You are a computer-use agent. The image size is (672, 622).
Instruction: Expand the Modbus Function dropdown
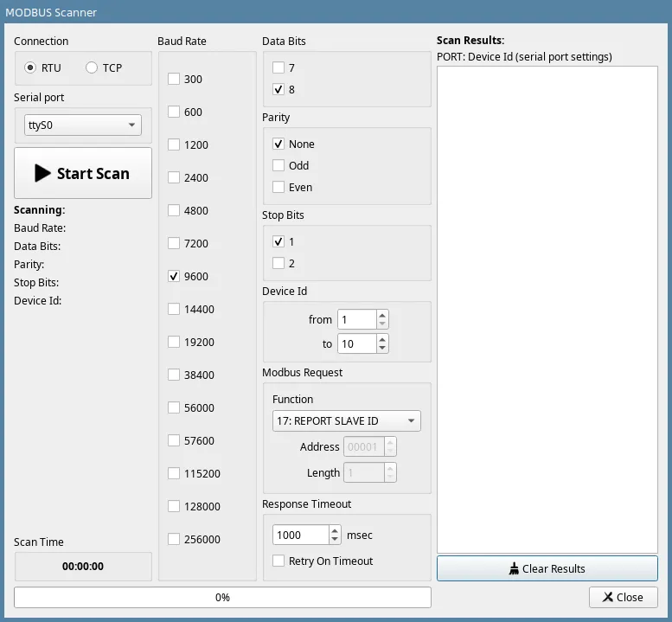[346, 421]
